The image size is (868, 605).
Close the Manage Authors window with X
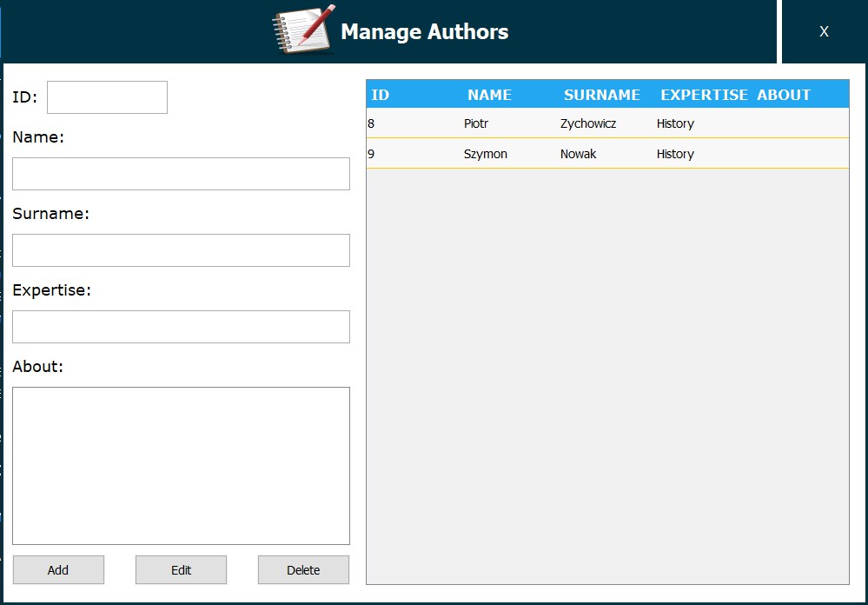[824, 31]
